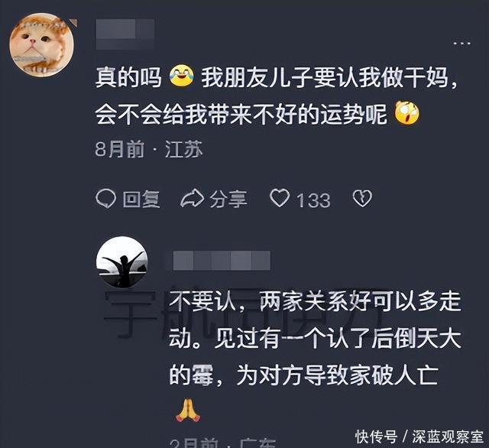Click the reply speech bubble icon
The height and width of the screenshot is (448, 489).
105,199
